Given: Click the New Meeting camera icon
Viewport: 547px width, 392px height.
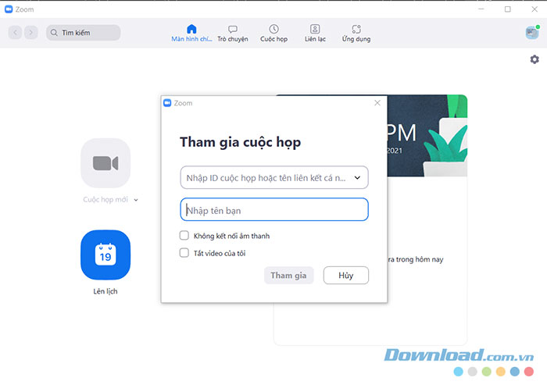Looking at the screenshot, I should click(x=105, y=162).
